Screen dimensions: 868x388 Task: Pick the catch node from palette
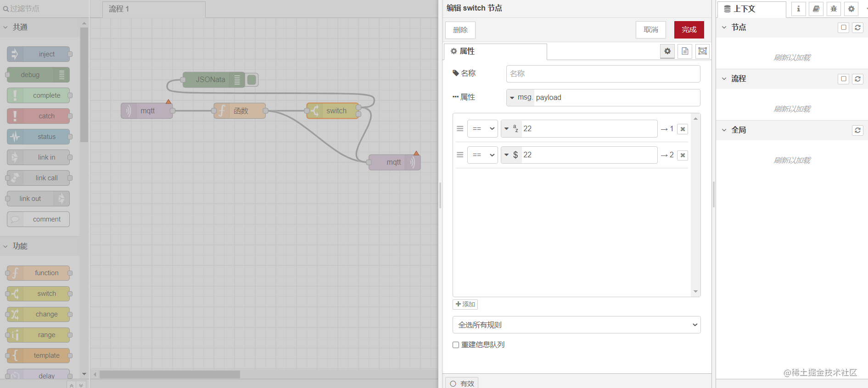(x=39, y=116)
